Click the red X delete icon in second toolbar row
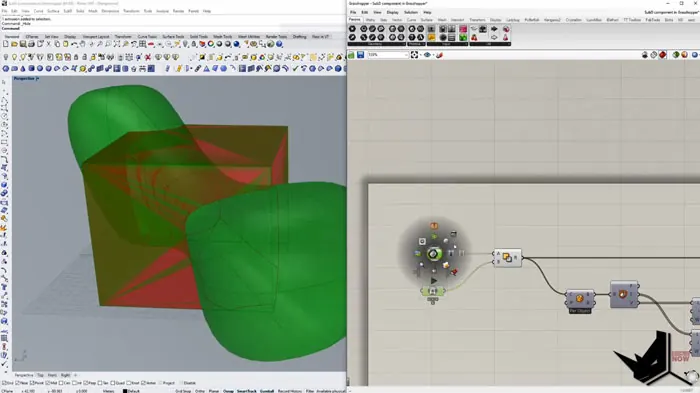The image size is (700, 393). (x=148, y=57)
